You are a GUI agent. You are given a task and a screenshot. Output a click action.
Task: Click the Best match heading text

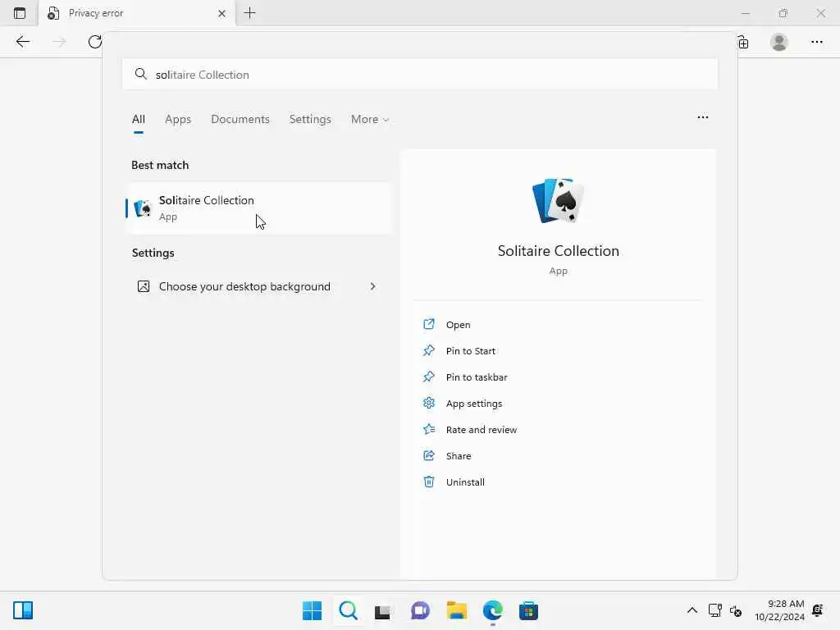coord(160,165)
